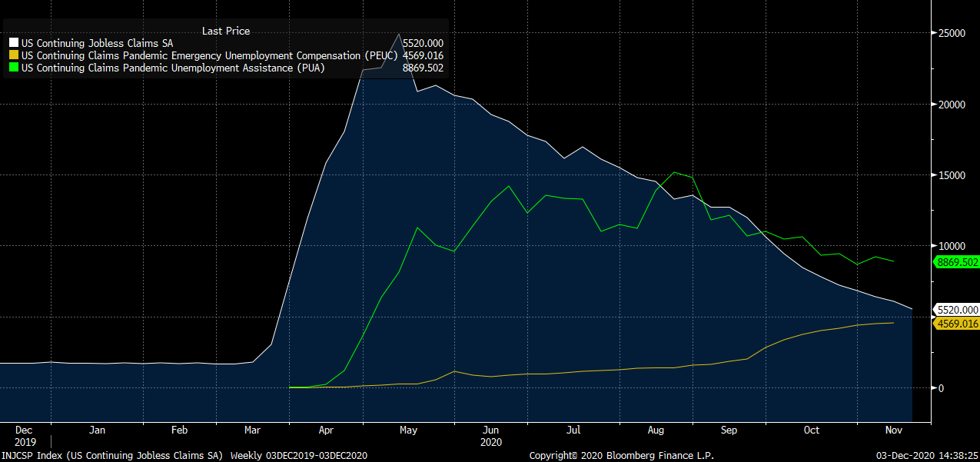Click the white legend swatch for Jobless Claims SA
Viewport: 980px width, 462px height.
15,44
